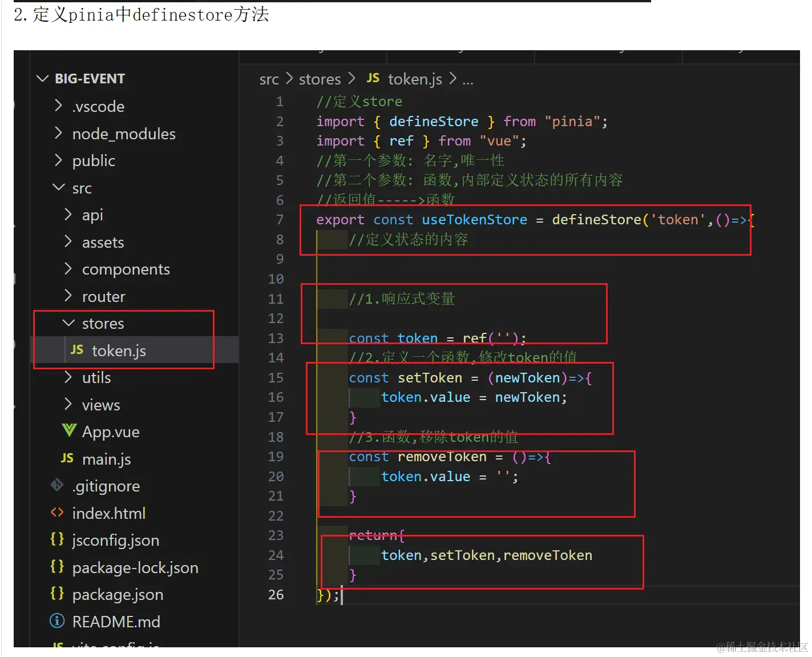Expand the .vscode folder chevron

pos(58,106)
